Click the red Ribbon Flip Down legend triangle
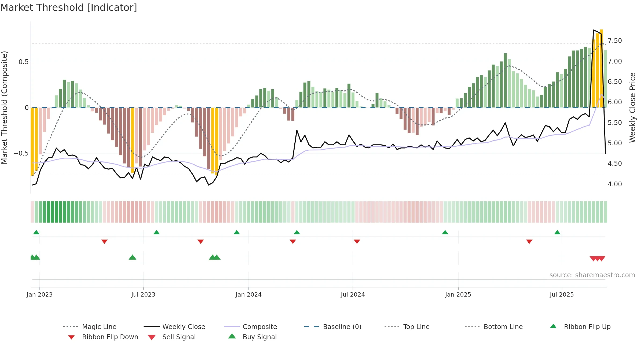644x362 pixels. [71, 337]
